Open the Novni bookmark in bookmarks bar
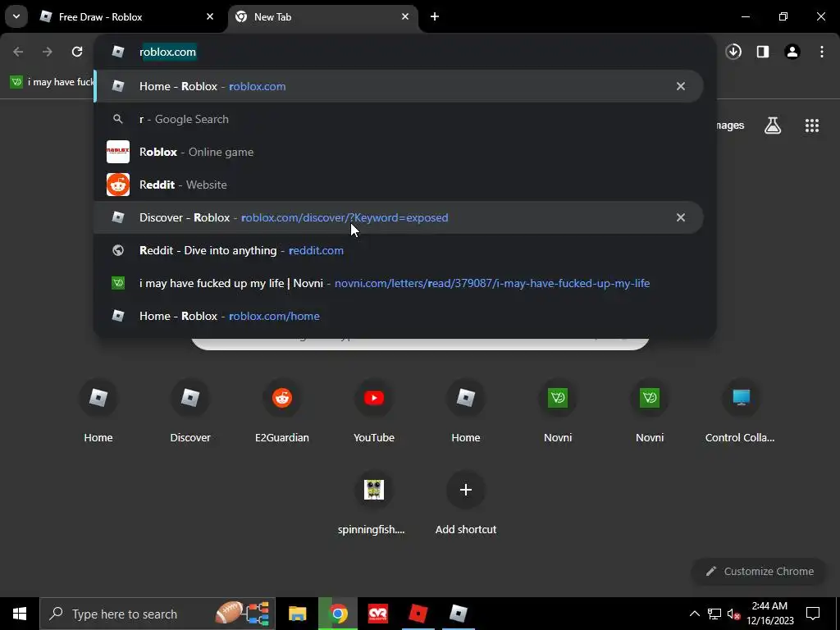 pyautogui.click(x=52, y=82)
